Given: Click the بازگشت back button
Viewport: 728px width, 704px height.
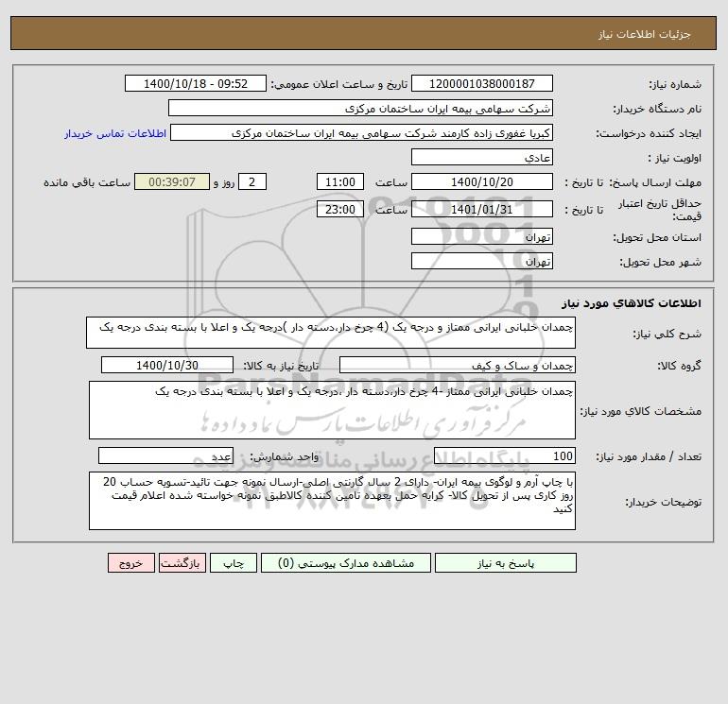Looking at the screenshot, I should point(182,563).
